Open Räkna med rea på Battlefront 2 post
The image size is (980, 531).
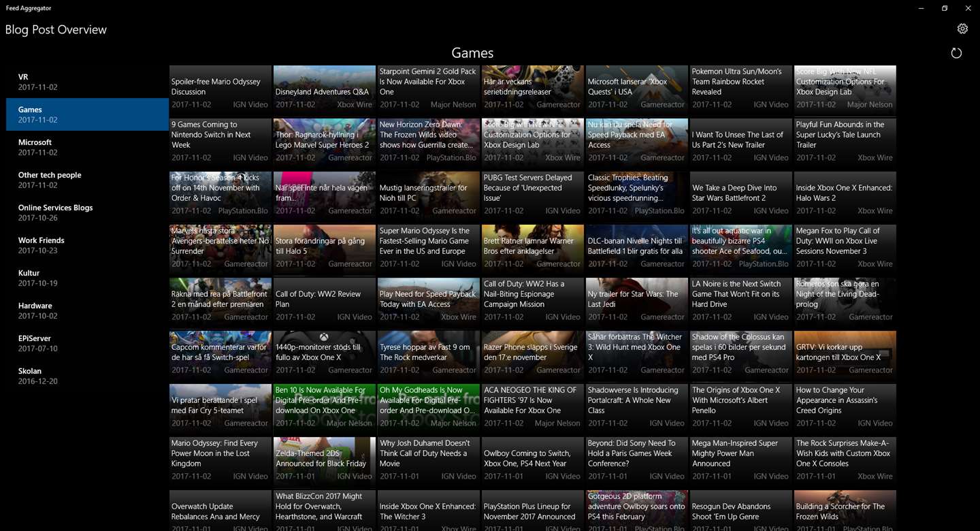(220, 303)
